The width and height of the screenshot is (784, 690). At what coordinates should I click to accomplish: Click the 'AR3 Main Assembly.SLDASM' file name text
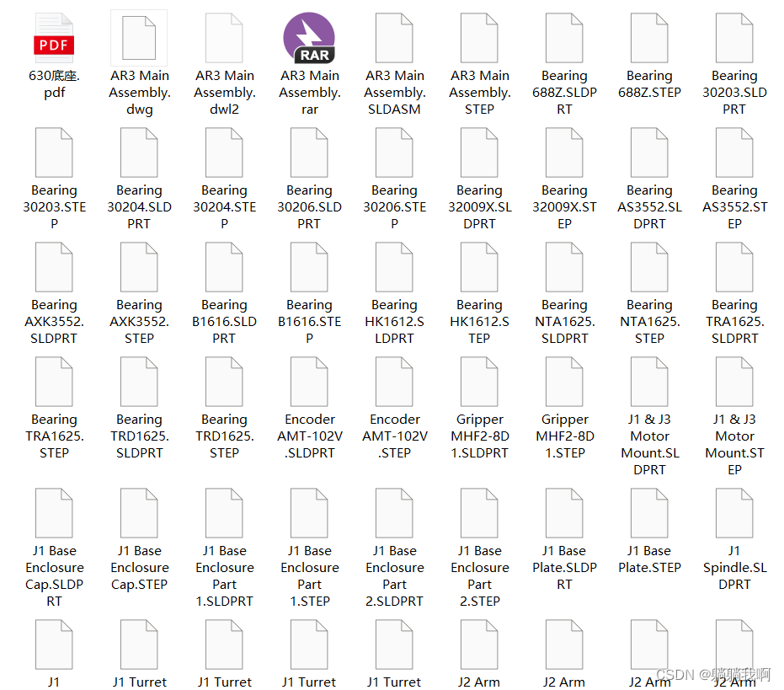[x=394, y=93]
